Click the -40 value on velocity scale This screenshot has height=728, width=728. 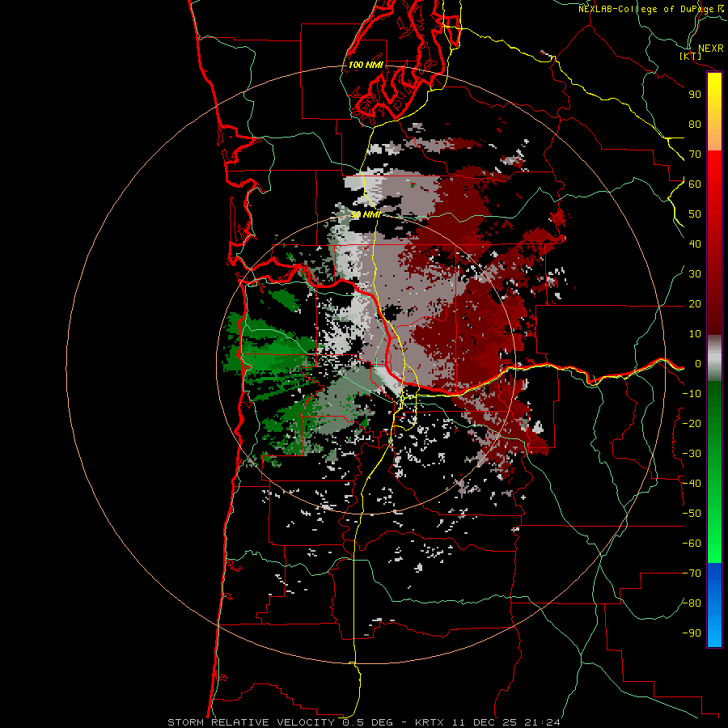tap(692, 484)
